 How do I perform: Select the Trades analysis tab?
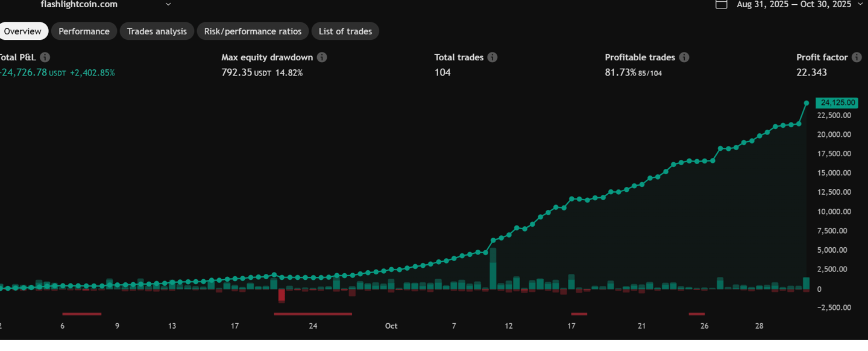[157, 31]
